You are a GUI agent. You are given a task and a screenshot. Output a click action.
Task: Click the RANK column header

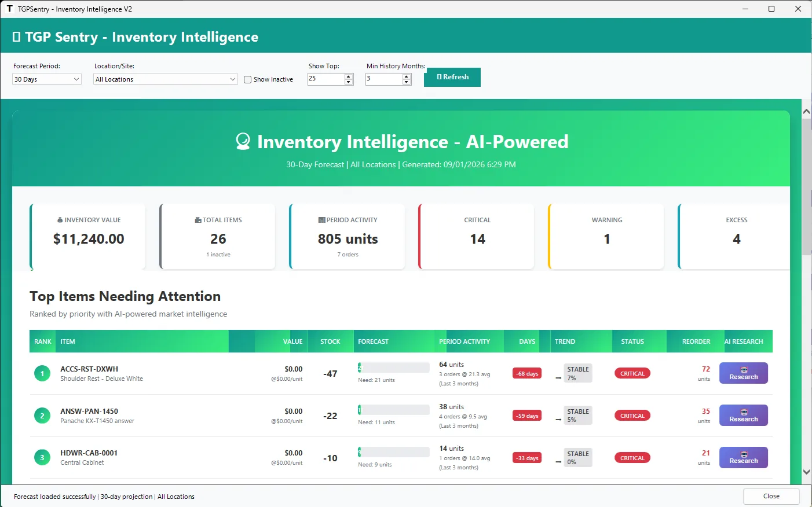pos(43,341)
